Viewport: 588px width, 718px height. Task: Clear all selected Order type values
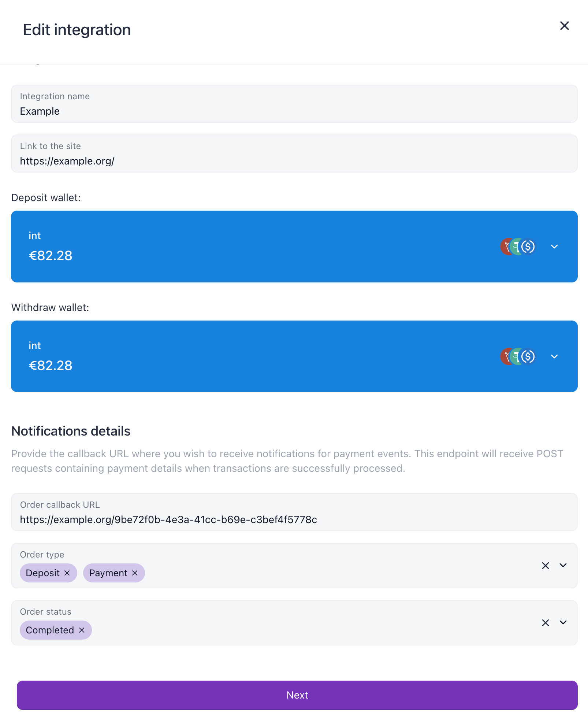546,566
